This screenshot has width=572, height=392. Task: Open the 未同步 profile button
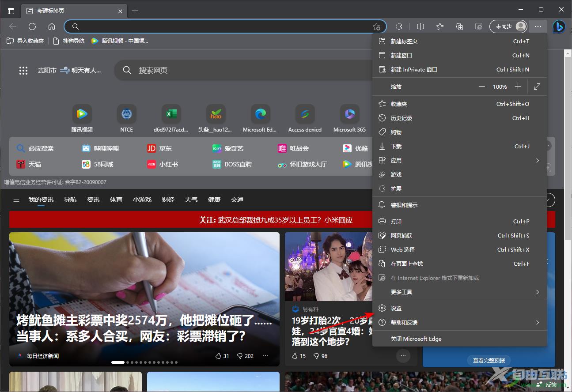pyautogui.click(x=508, y=26)
